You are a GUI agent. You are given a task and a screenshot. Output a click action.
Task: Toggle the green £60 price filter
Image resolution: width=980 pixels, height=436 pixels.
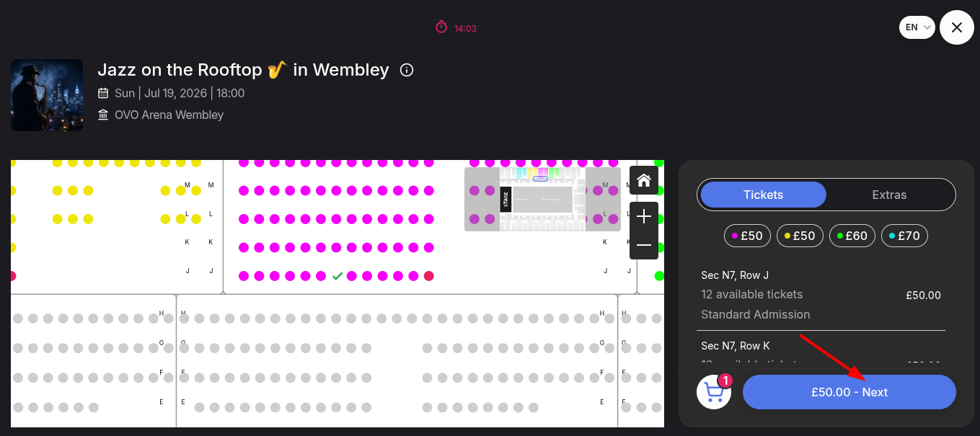pyautogui.click(x=852, y=236)
